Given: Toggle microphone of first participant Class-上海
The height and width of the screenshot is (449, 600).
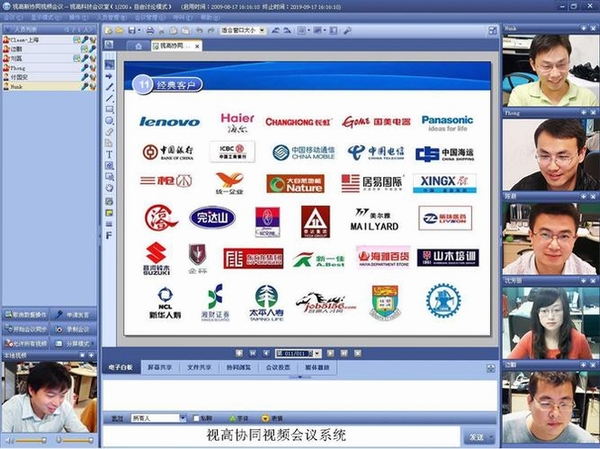Looking at the screenshot, I should pos(85,39).
